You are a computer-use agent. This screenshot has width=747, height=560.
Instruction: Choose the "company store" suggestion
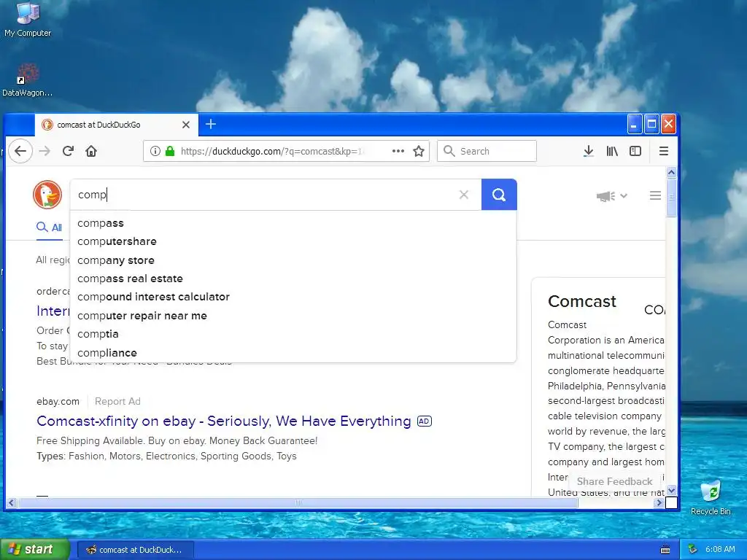pyautogui.click(x=293, y=260)
